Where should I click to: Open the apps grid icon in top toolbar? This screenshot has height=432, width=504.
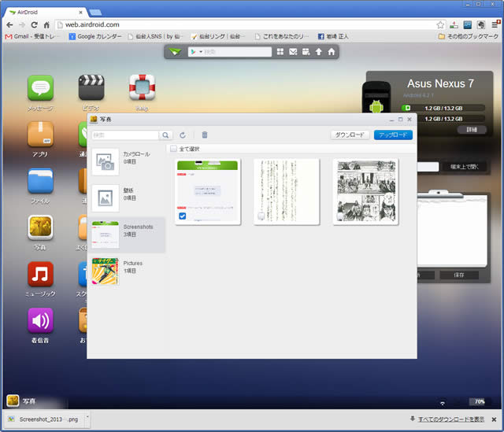pyautogui.click(x=280, y=52)
